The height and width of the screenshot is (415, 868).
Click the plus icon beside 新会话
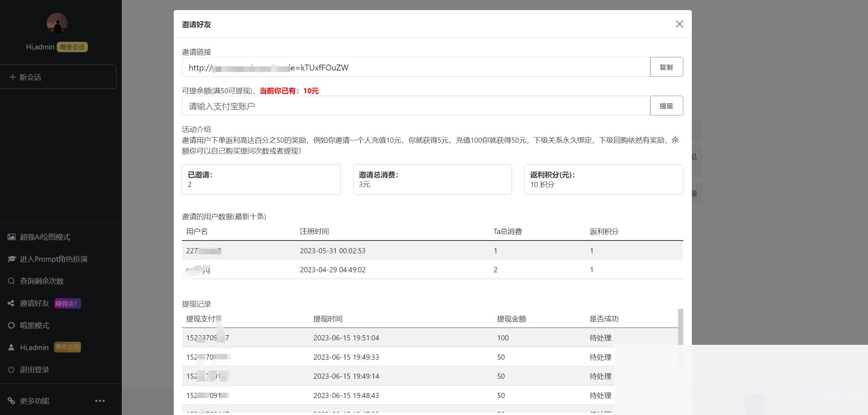13,77
